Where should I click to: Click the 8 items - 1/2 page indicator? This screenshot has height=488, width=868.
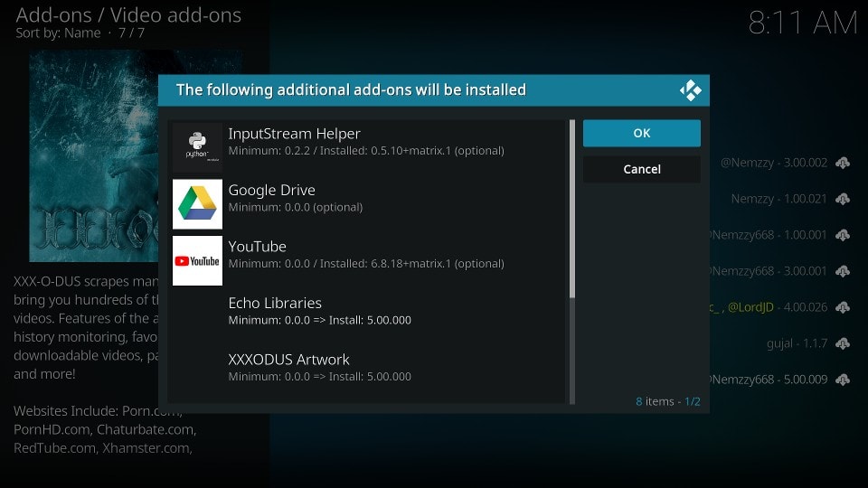coord(667,401)
